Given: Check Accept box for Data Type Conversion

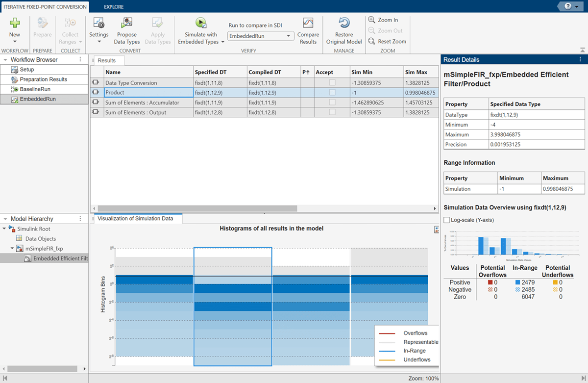Looking at the screenshot, I should click(x=332, y=83).
